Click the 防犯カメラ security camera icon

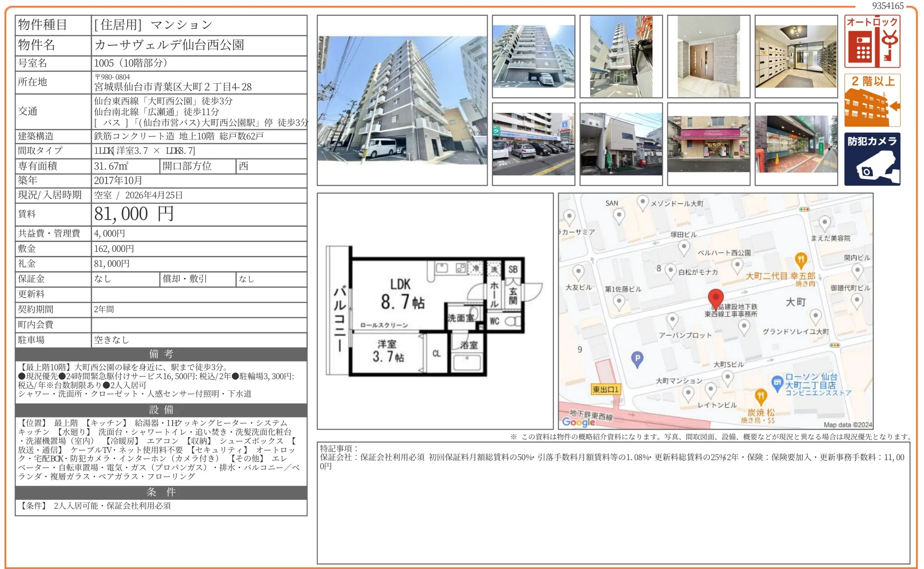point(871,159)
